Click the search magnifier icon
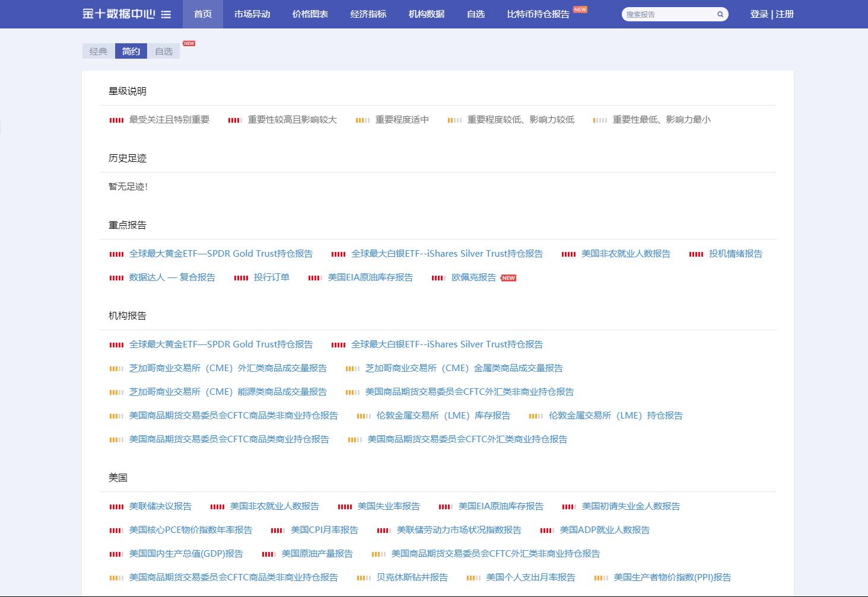 pos(720,14)
